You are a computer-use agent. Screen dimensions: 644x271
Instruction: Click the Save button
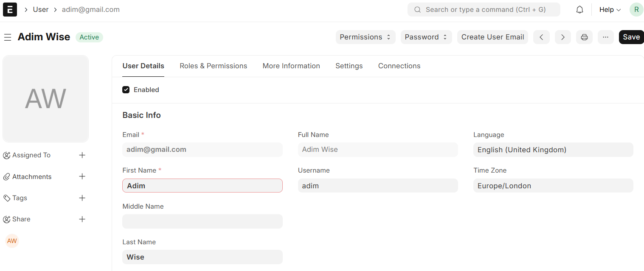[631, 37]
